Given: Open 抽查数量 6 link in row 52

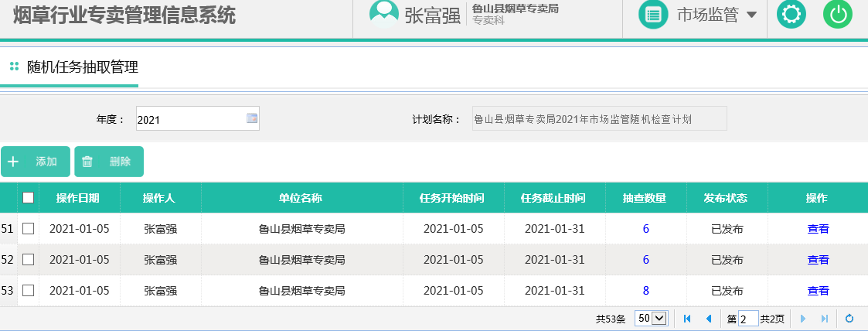Looking at the screenshot, I should coord(646,260).
